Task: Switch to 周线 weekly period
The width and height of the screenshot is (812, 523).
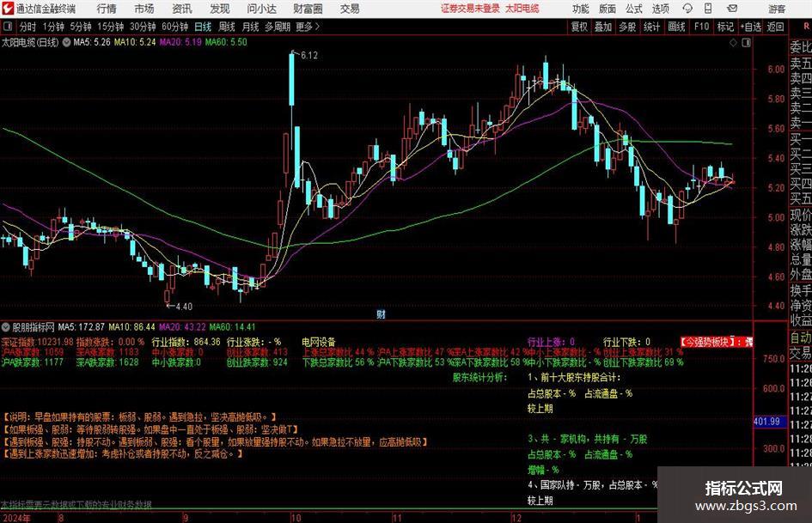Action: point(226,27)
